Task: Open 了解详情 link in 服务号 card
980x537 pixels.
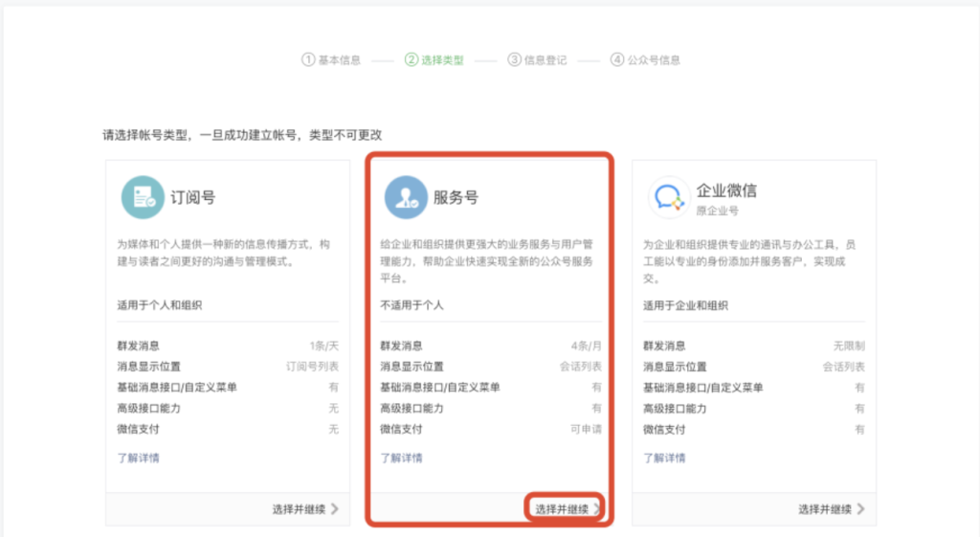Action: 401,458
